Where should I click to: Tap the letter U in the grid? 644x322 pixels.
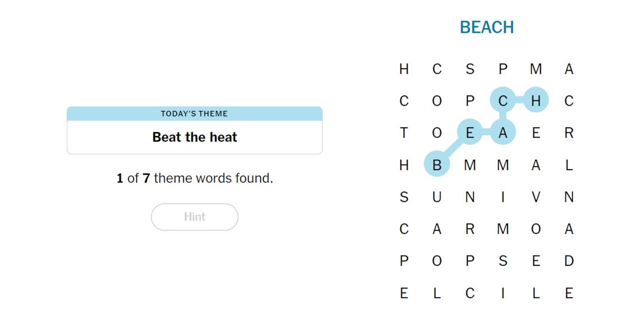tap(437, 197)
